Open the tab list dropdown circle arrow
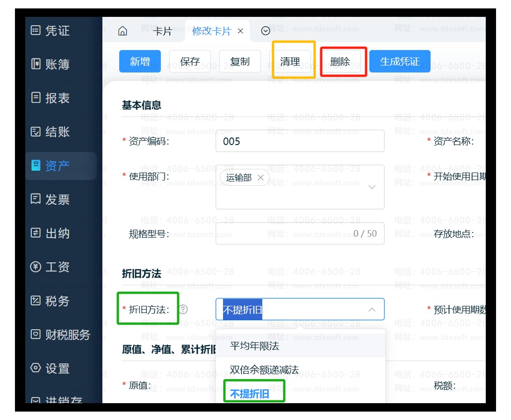 pos(266,31)
